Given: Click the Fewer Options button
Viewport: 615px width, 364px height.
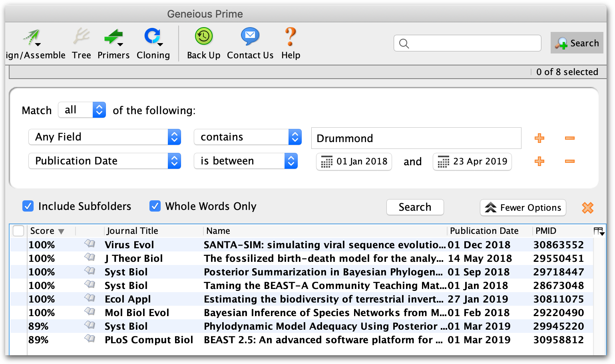Looking at the screenshot, I should 523,208.
